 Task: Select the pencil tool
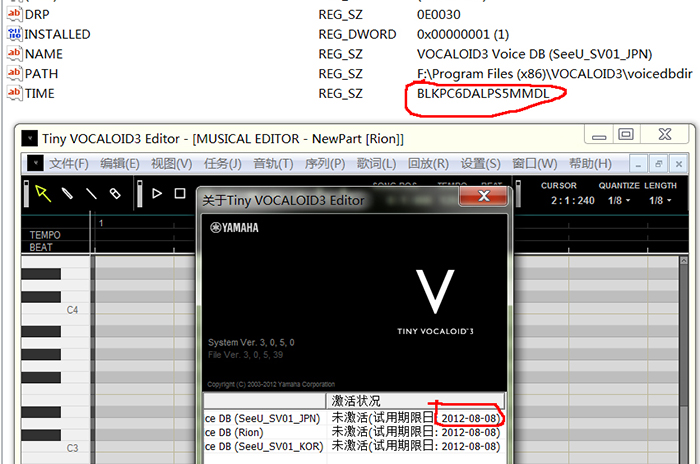click(67, 193)
